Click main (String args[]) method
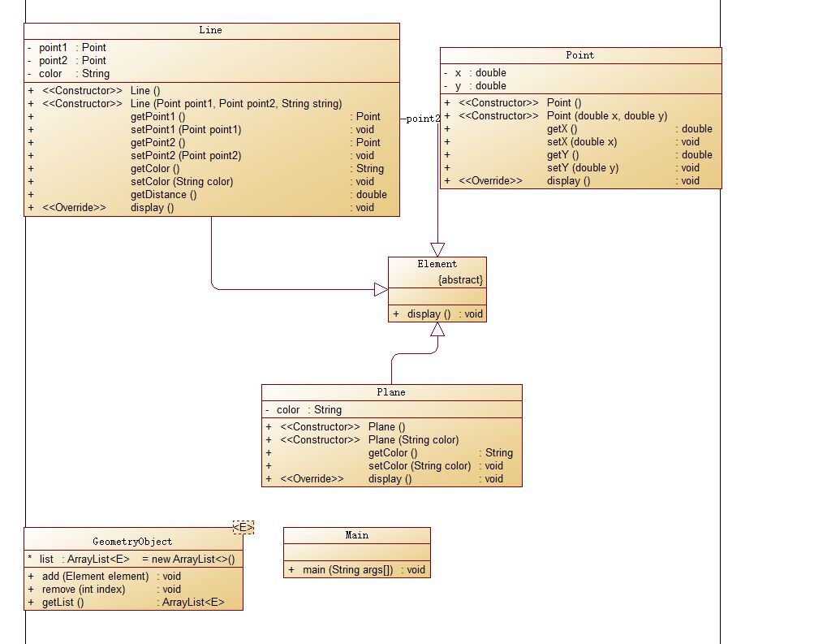The width and height of the screenshot is (840, 644). (x=357, y=569)
